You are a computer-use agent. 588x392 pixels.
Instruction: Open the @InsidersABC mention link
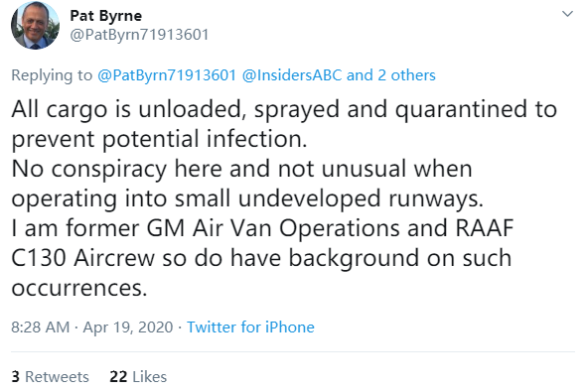point(292,75)
